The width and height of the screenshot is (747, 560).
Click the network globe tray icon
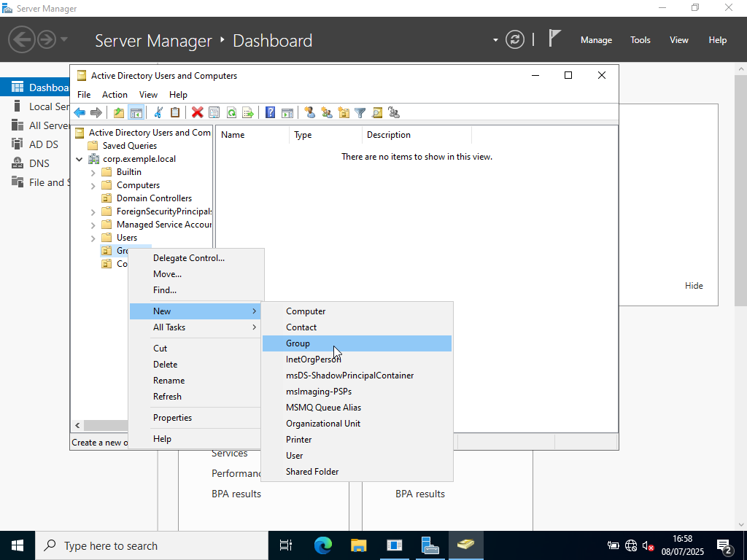tap(631, 545)
